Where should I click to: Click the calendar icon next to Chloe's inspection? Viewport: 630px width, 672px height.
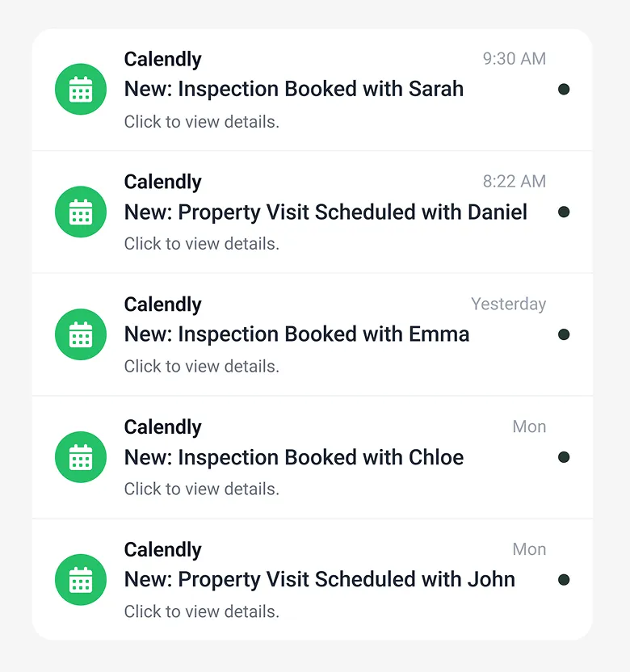[81, 457]
